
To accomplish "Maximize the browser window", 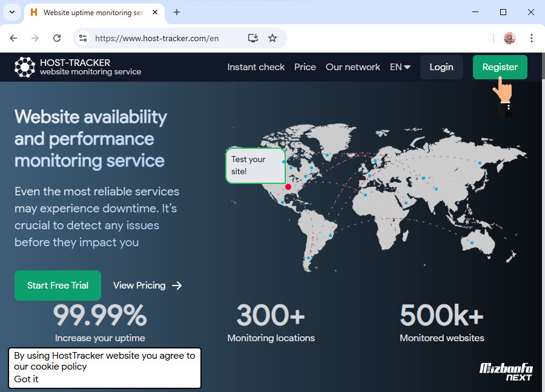I will tap(503, 12).
